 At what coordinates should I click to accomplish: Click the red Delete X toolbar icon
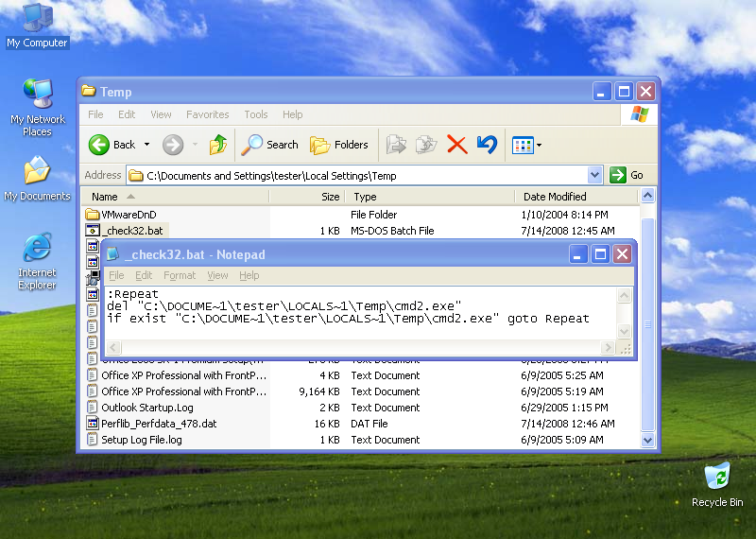pyautogui.click(x=457, y=145)
